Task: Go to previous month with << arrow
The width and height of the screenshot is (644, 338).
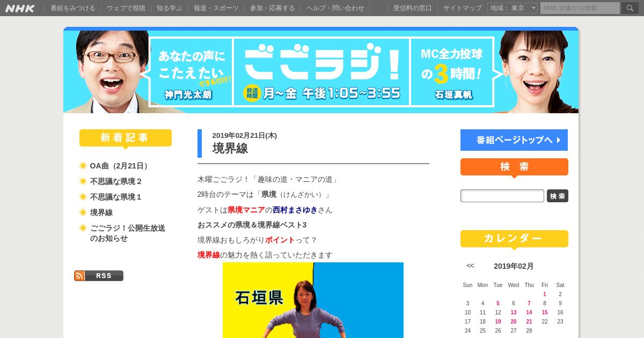Action: 470,266
